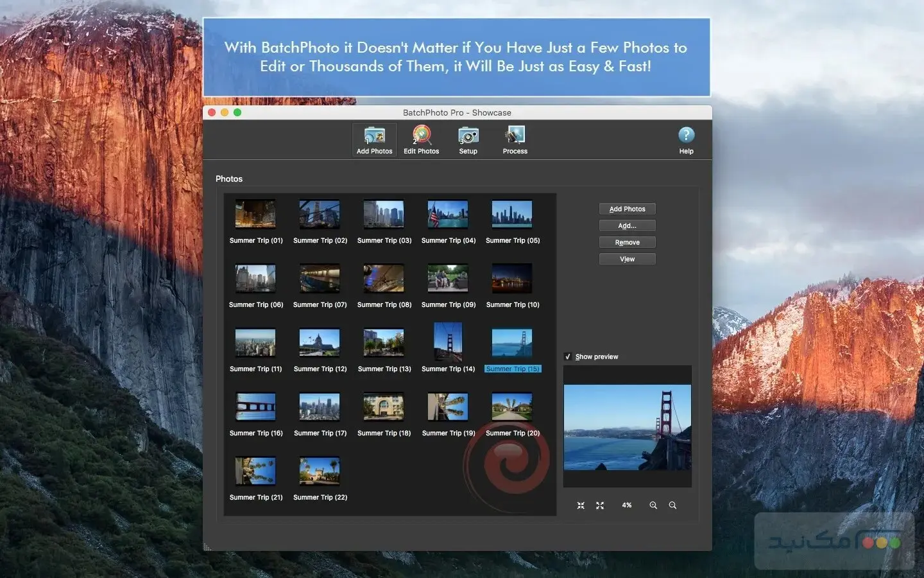Expand preview to actual size
924x578 pixels.
tap(600, 505)
